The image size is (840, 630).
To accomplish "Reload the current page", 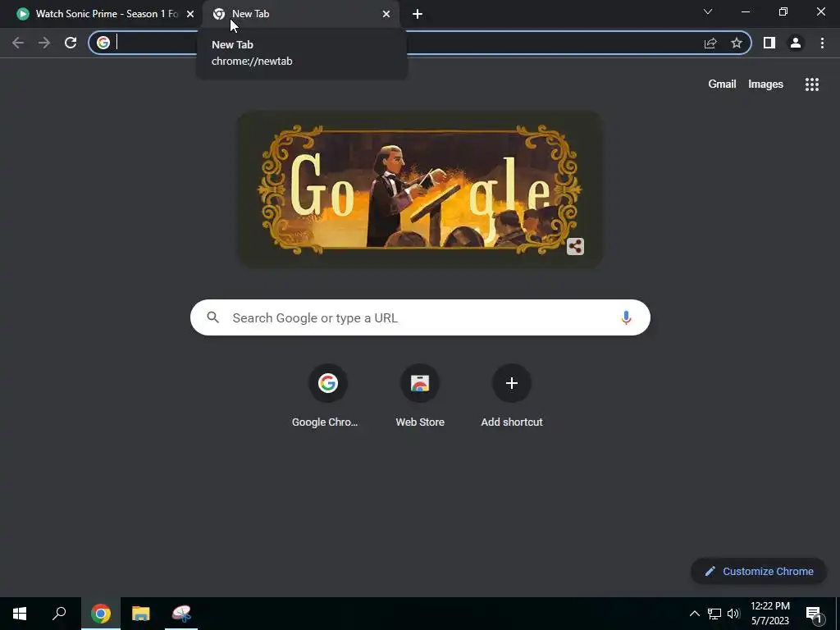I will [x=71, y=43].
